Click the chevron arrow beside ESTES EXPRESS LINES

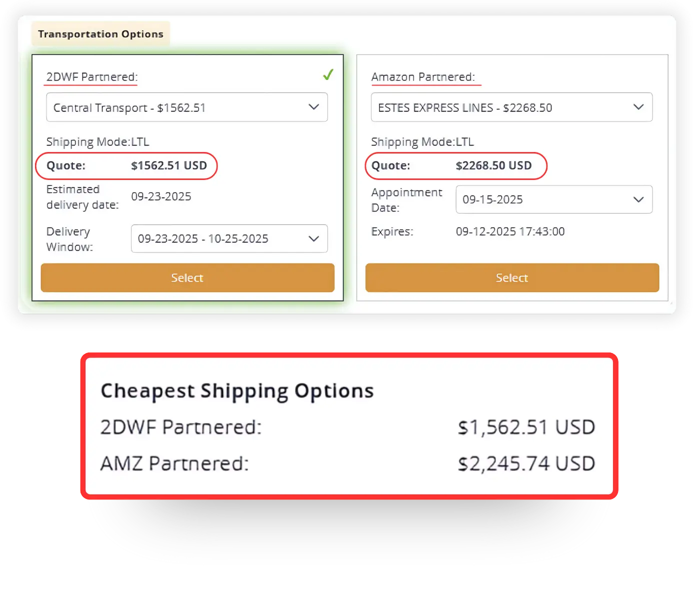point(638,107)
